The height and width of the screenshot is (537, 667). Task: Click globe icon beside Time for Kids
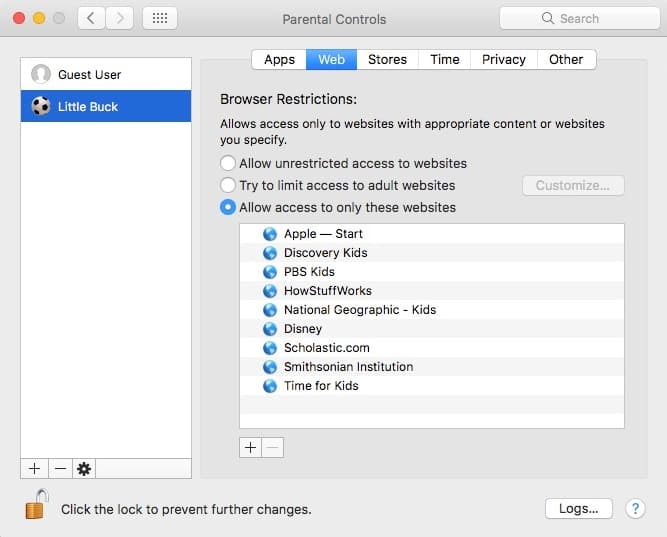click(270, 386)
